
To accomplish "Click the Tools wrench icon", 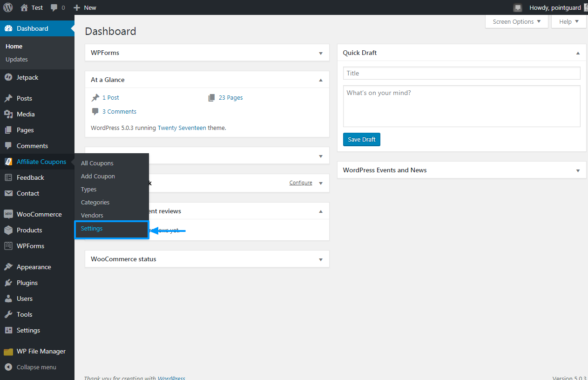I will pyautogui.click(x=8, y=314).
